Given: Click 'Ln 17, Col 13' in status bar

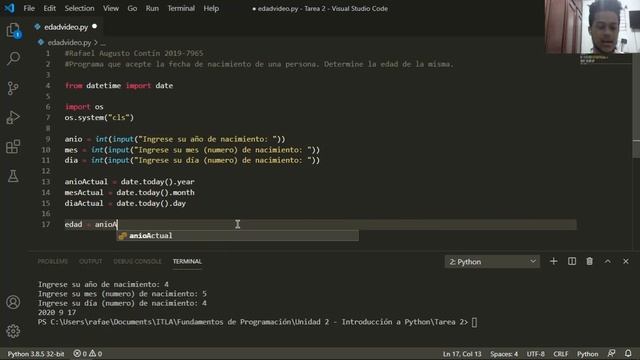Looking at the screenshot, I should point(462,354).
